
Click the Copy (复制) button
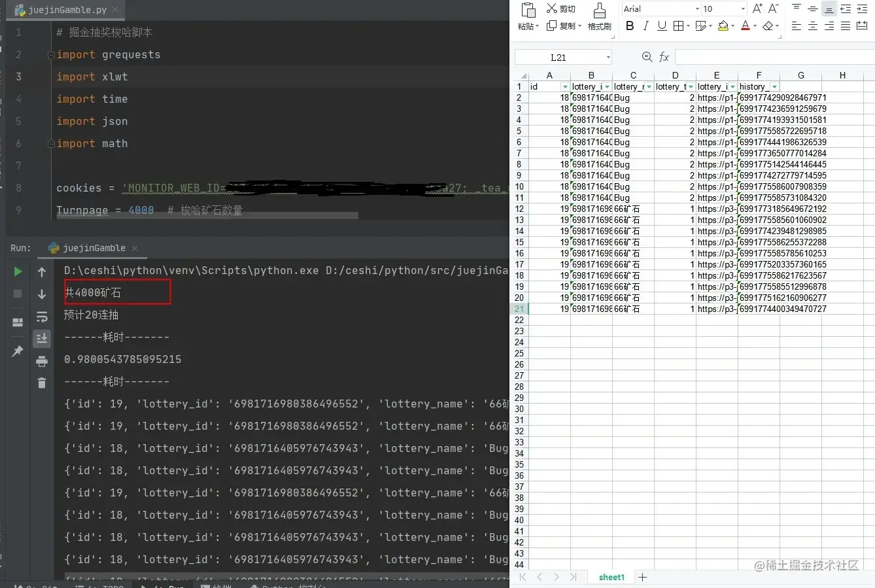tap(561, 26)
